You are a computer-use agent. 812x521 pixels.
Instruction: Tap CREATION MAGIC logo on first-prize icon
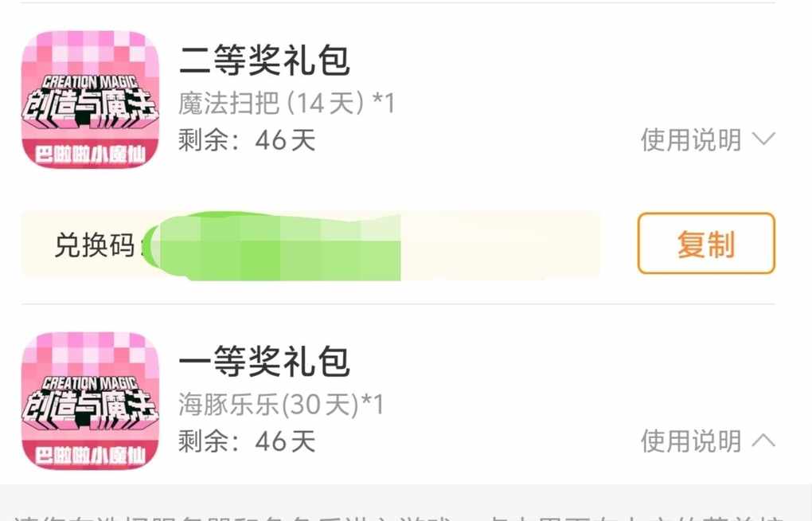tap(90, 383)
